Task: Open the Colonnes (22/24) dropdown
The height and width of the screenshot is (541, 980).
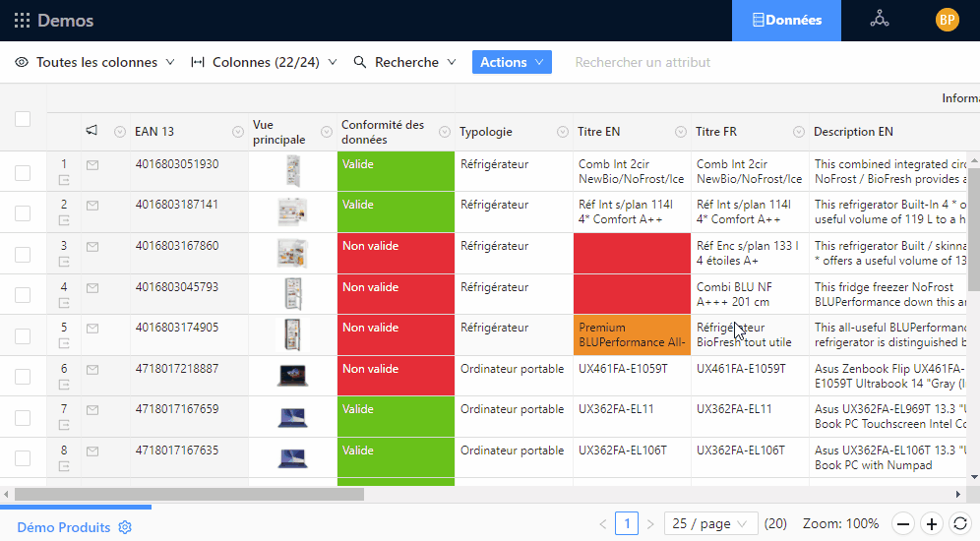Action: [264, 62]
